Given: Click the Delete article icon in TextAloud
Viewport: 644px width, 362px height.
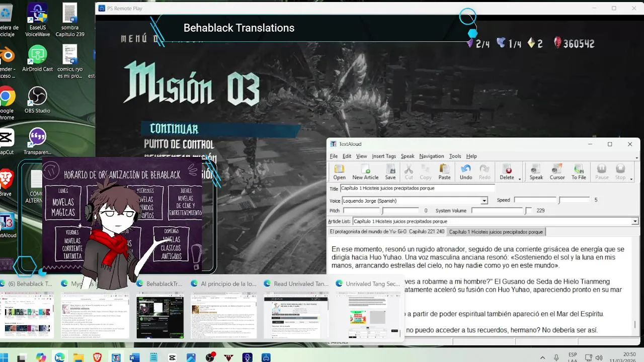Looking at the screenshot, I should [507, 171].
